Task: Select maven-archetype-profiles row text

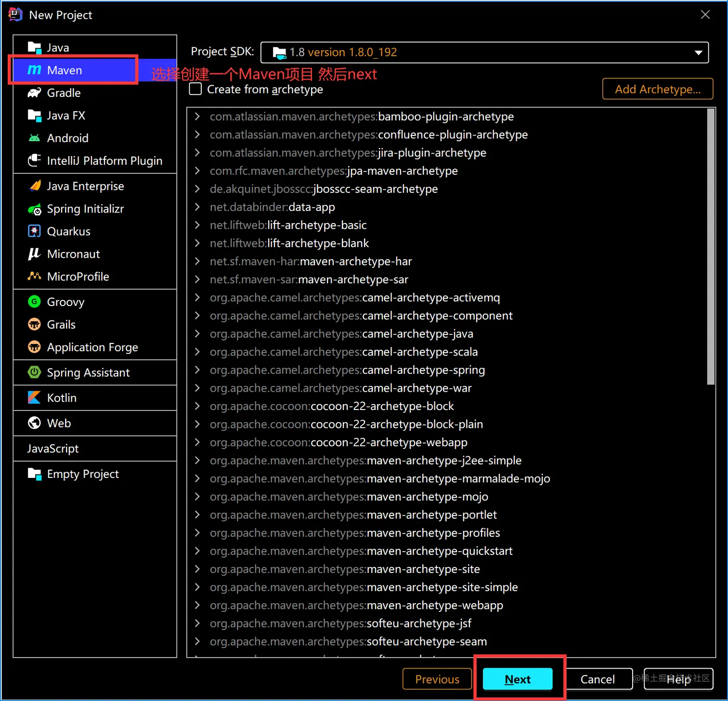Action: [355, 533]
